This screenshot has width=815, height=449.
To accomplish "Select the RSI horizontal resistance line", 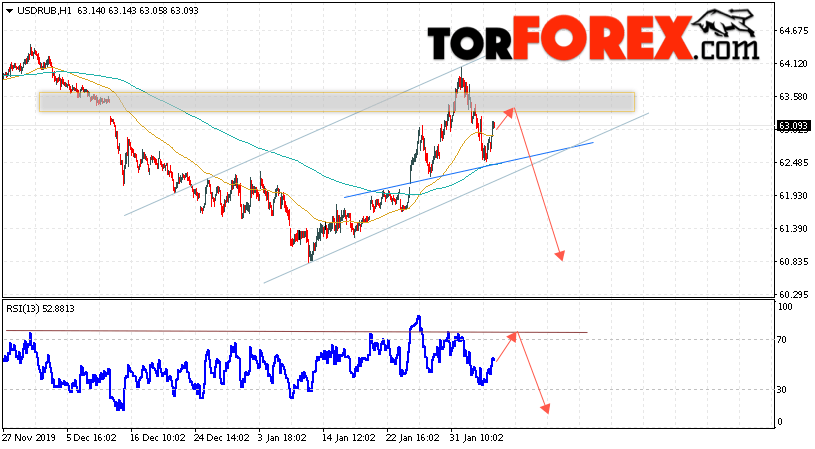I will [296, 331].
